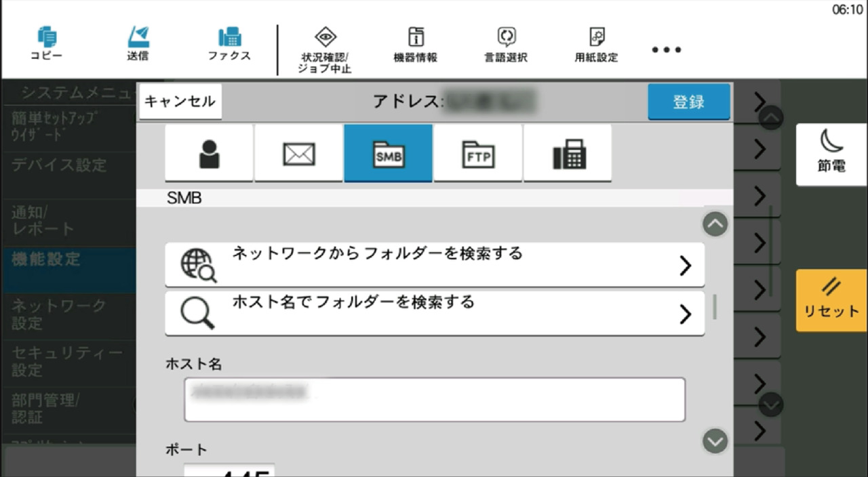The width and height of the screenshot is (868, 477).
Task: Open the Copy (コピー) function
Action: tap(46, 44)
